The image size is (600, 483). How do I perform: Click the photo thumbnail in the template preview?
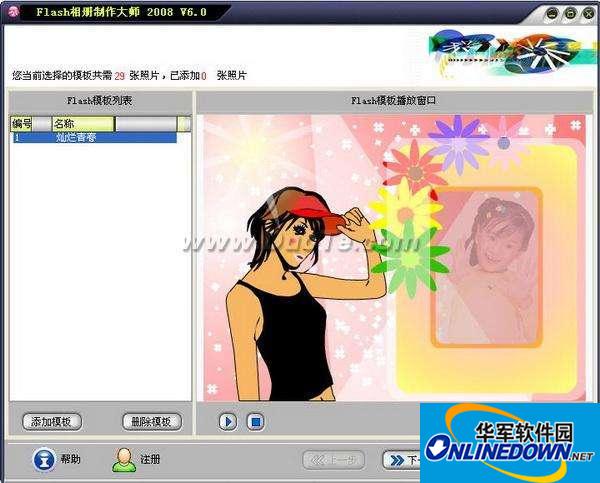point(487,267)
